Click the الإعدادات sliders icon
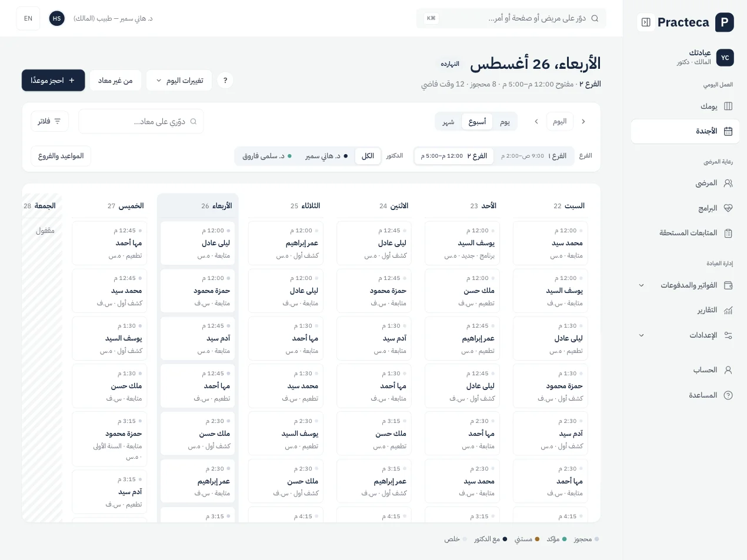The width and height of the screenshot is (747, 560). click(x=728, y=335)
